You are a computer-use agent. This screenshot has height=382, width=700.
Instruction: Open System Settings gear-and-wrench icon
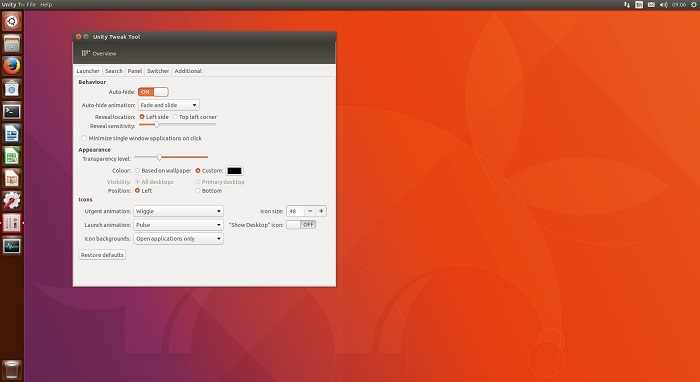[12, 201]
